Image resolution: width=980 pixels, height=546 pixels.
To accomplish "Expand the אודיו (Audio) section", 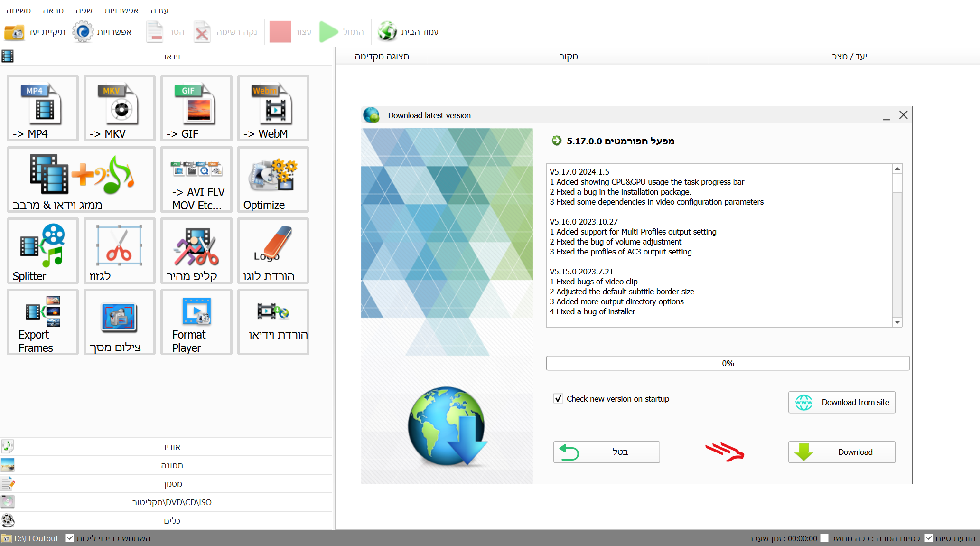I will point(172,447).
